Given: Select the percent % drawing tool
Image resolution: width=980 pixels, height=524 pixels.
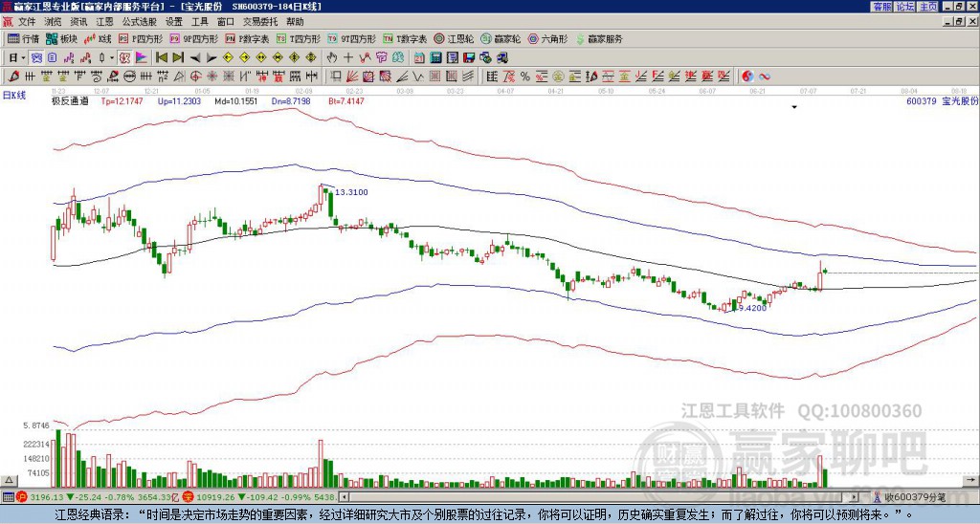Looking at the screenshot, I should point(525,76).
